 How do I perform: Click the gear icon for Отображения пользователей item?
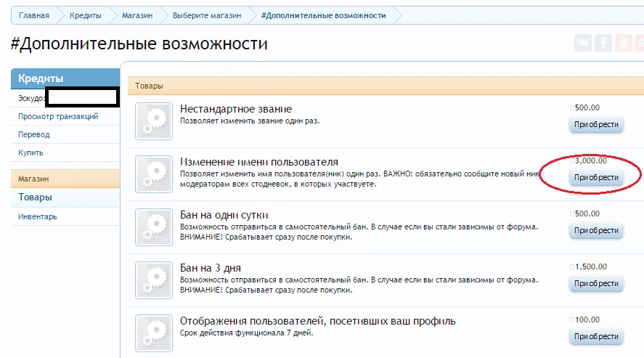point(154,333)
